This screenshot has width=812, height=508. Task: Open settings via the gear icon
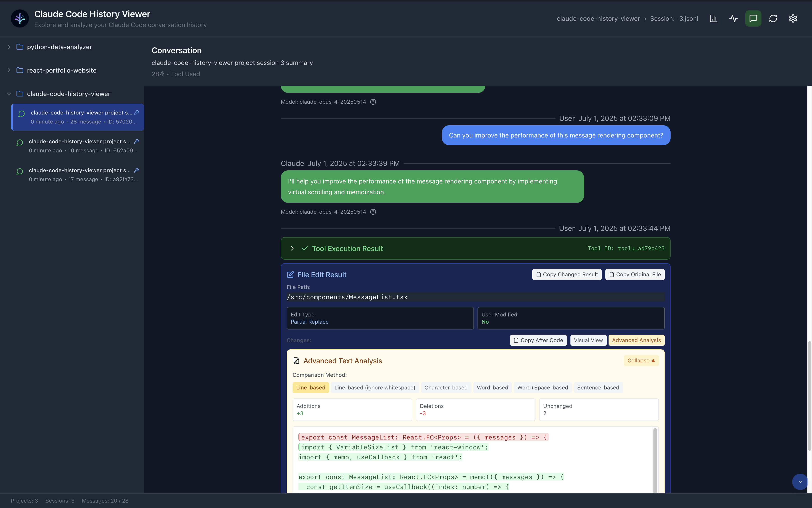pos(793,18)
